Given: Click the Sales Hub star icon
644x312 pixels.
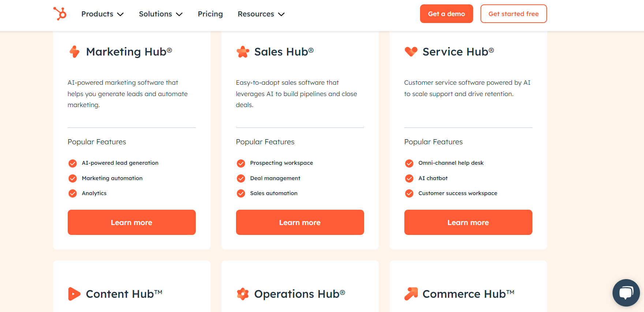Looking at the screenshot, I should (x=243, y=52).
